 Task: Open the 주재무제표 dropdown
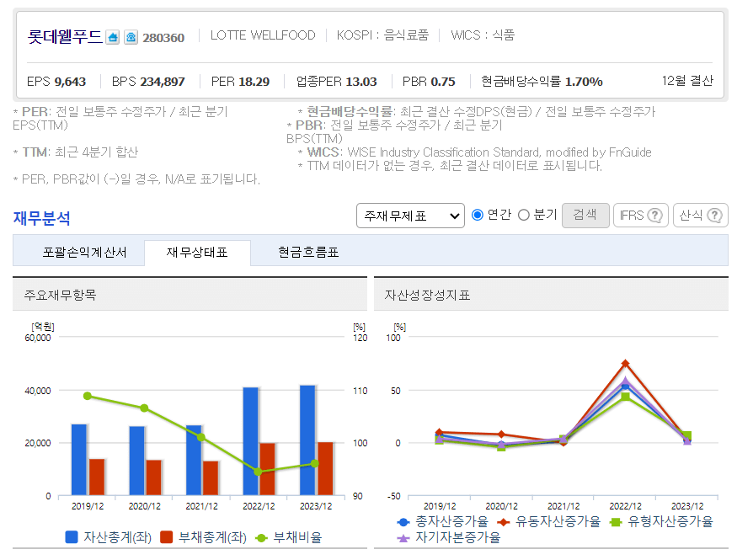point(410,216)
